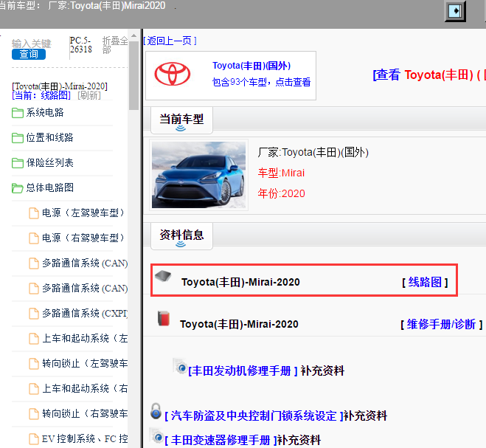This screenshot has width=486, height=448.
Task: Open second 多路通信系统 (CAN) tree entry
Action: coord(85,289)
